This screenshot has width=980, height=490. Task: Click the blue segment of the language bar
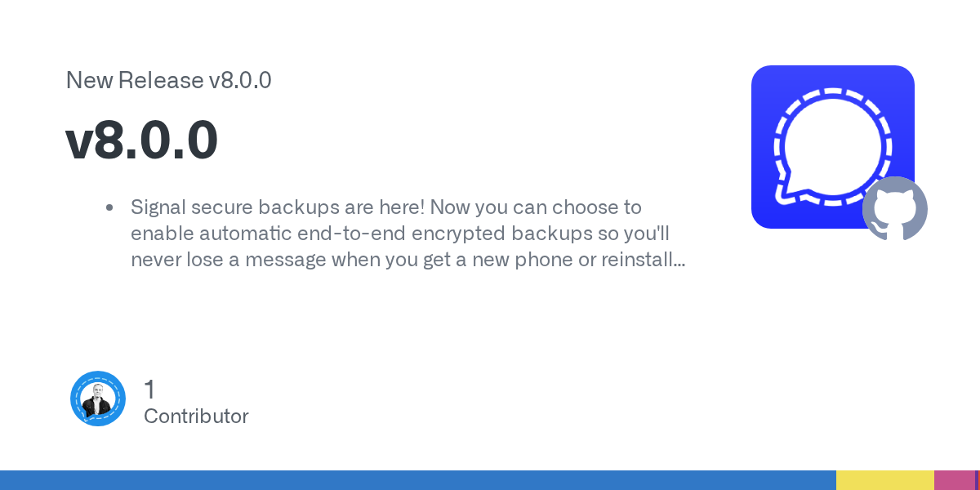pos(416,480)
